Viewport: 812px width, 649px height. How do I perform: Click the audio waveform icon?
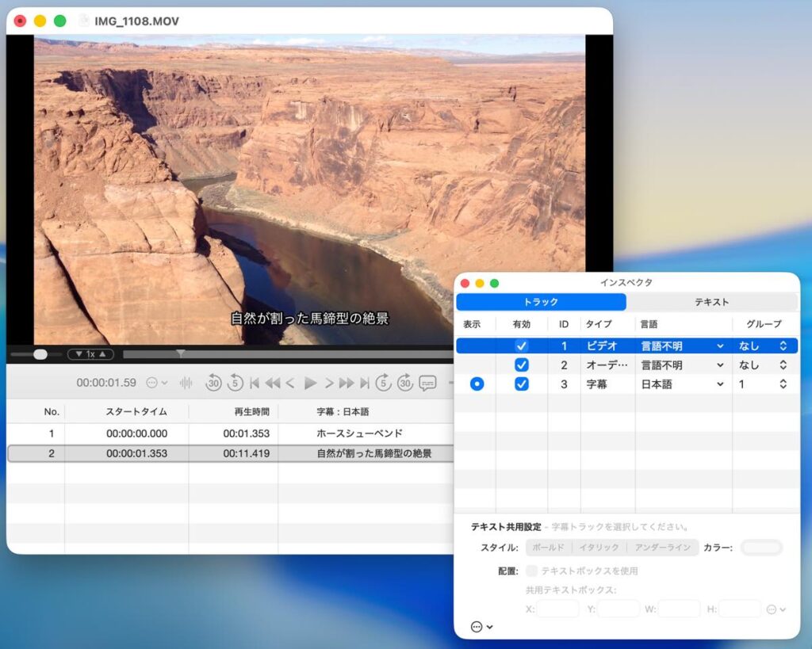click(186, 383)
